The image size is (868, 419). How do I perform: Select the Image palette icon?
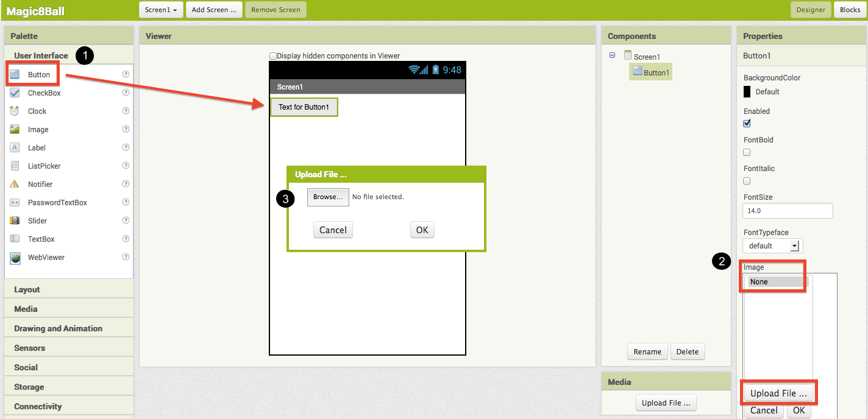coord(15,129)
